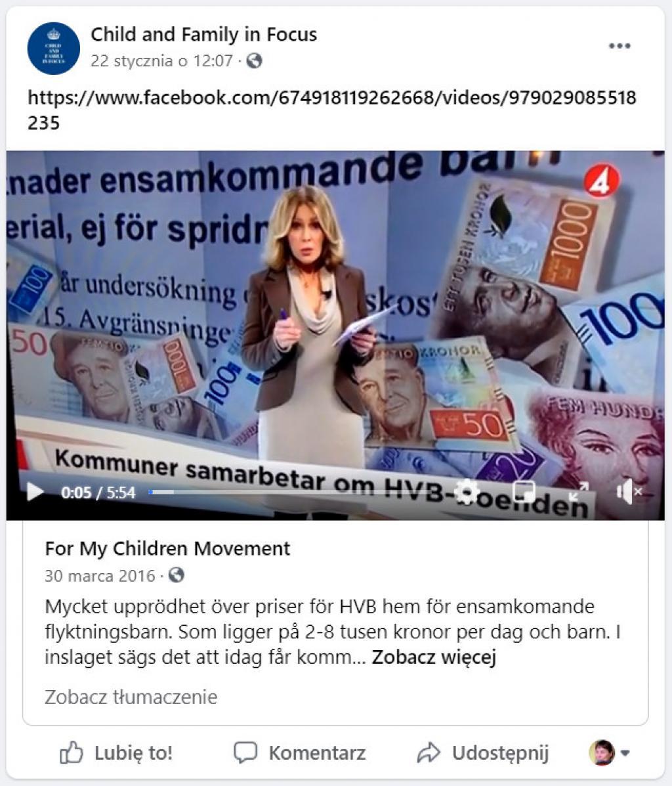Viewport: 672px width, 786px height.
Task: Click the public globe icon beside post date
Action: [255, 60]
